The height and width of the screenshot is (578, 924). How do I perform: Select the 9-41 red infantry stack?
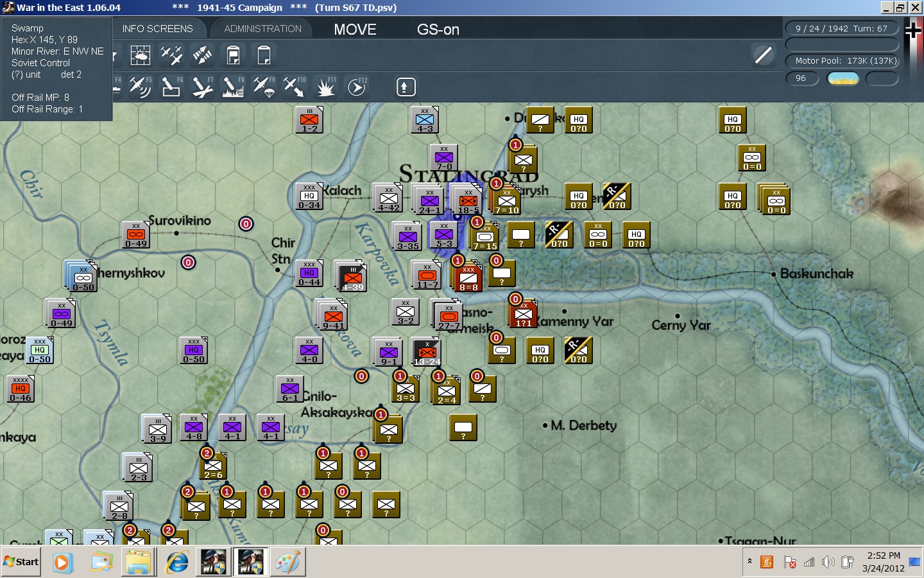click(x=333, y=316)
